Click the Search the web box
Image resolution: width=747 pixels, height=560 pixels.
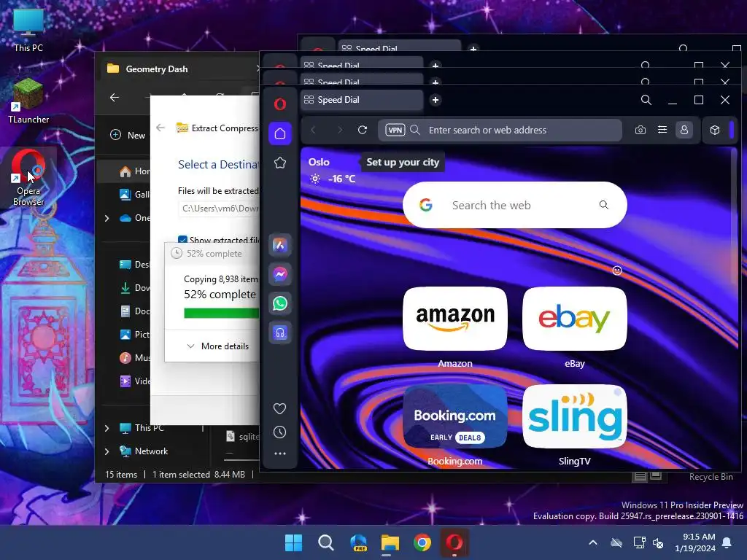(x=514, y=205)
